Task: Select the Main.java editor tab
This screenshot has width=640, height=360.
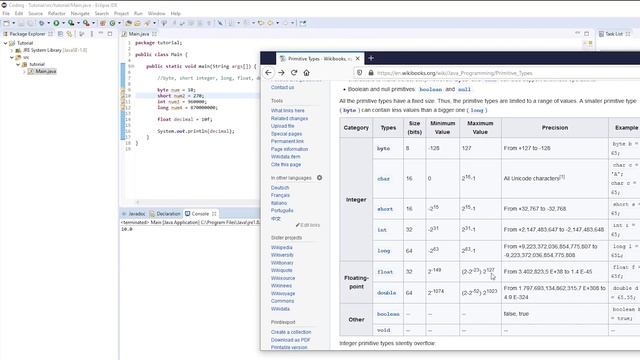Action: 139,34
